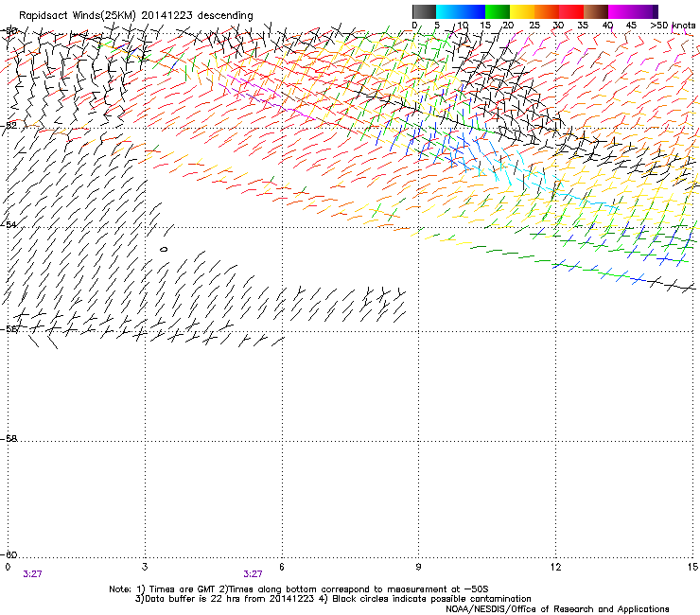Click the -54 latitude axis label

click(9, 224)
